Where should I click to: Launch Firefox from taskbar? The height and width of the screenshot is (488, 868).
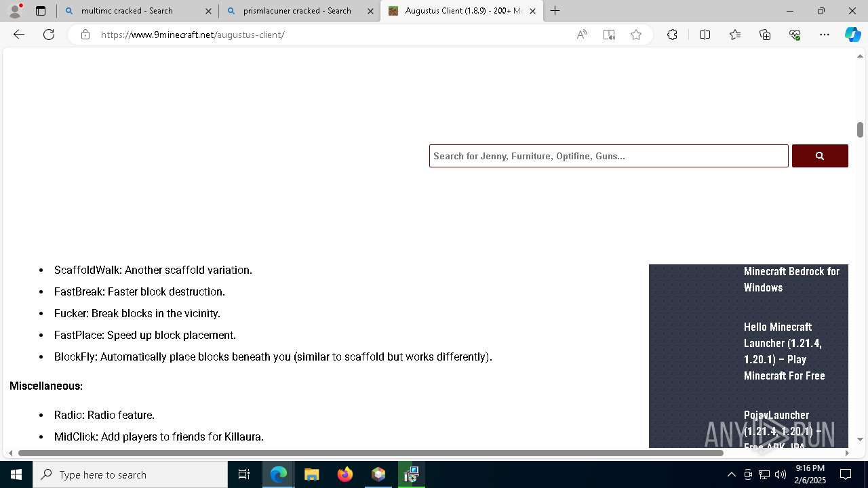(345, 474)
